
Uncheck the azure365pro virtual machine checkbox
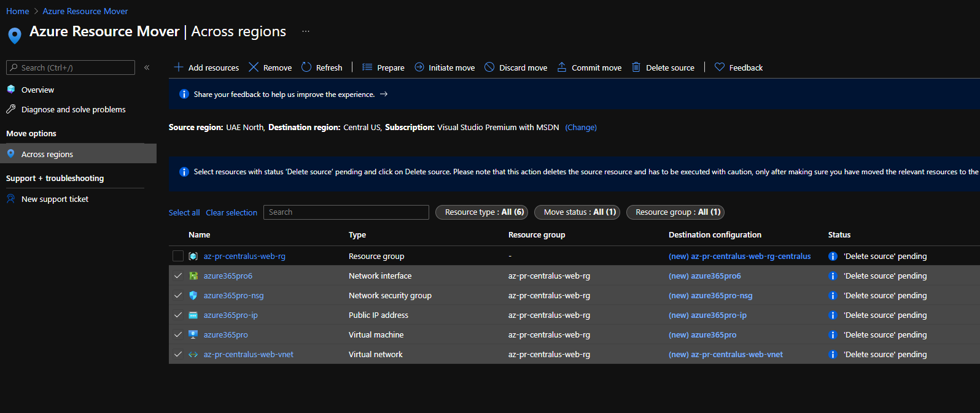click(178, 334)
